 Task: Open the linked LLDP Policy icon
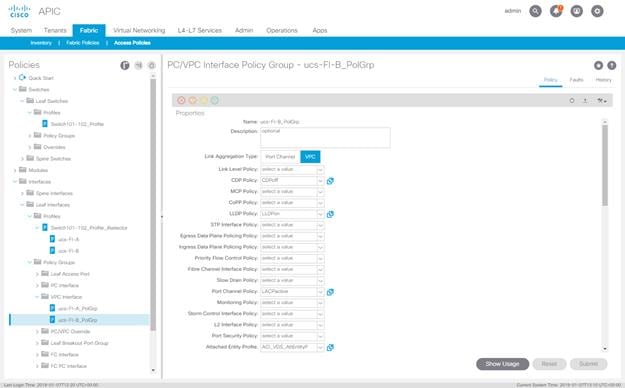click(x=330, y=215)
